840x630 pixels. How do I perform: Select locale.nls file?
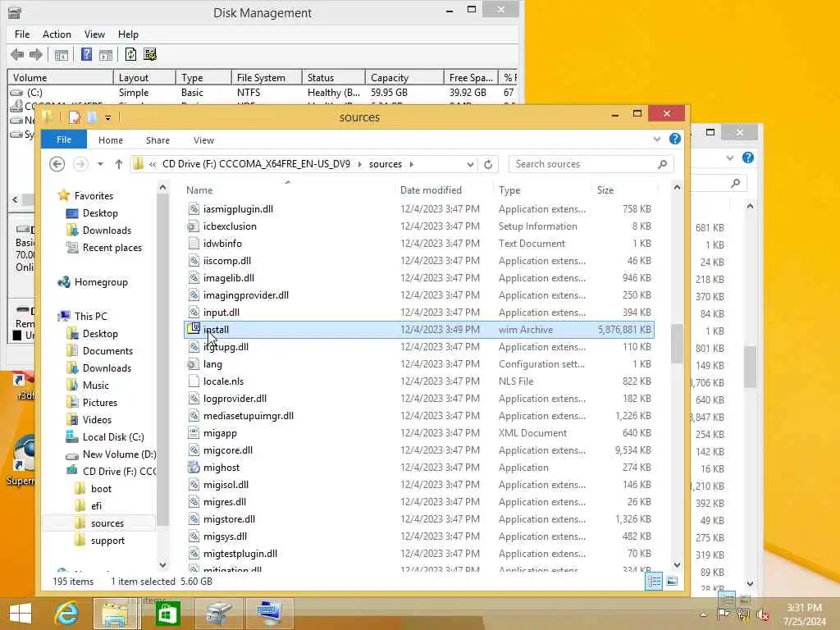(x=419, y=381)
